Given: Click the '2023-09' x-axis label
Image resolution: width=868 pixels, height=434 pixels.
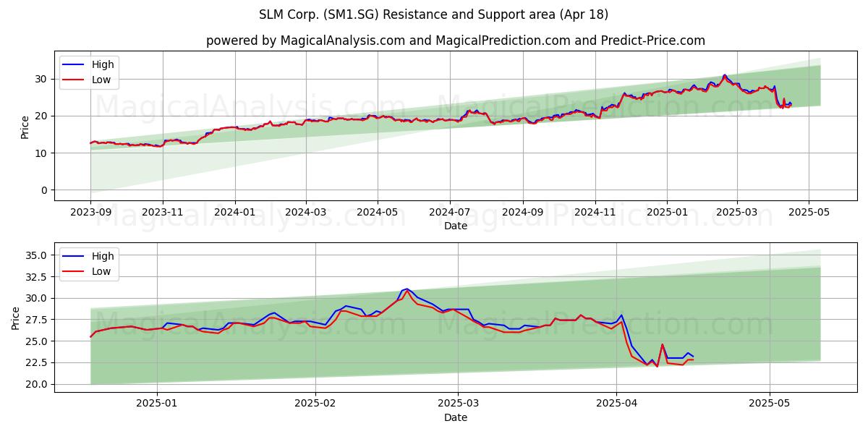Looking at the screenshot, I should 90,213.
